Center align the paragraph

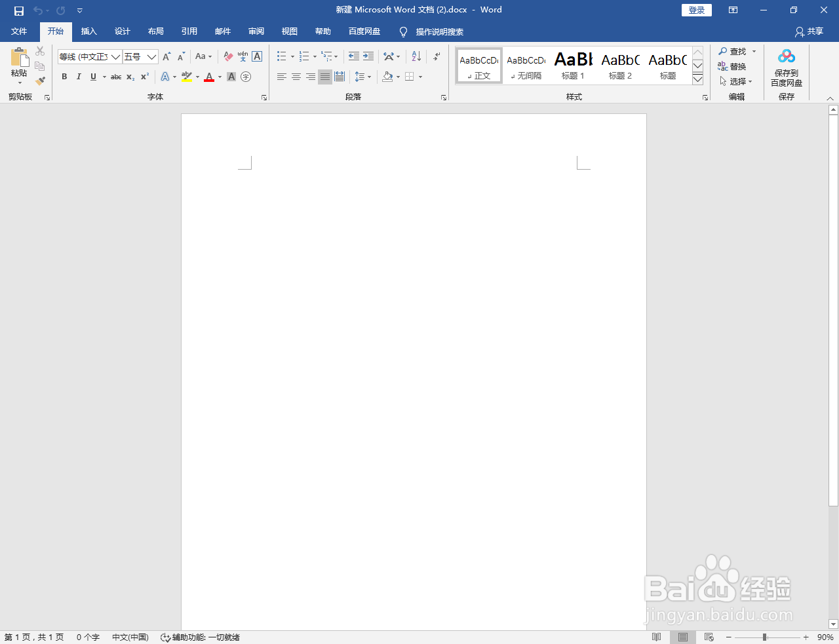[x=296, y=77]
